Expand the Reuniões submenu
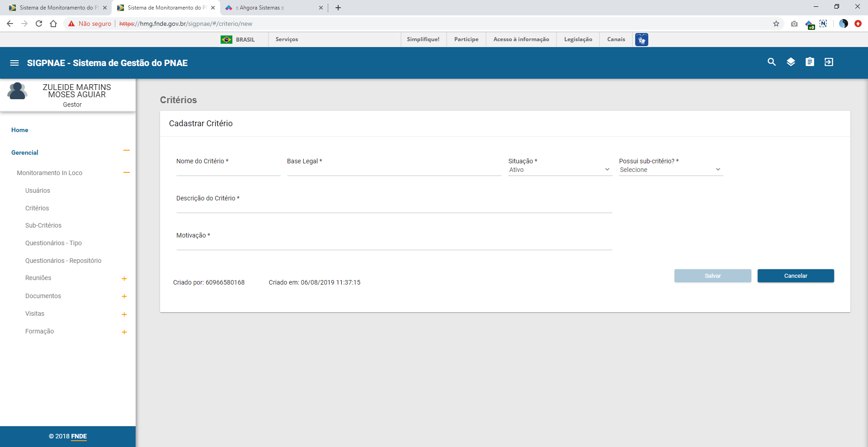 [124, 279]
